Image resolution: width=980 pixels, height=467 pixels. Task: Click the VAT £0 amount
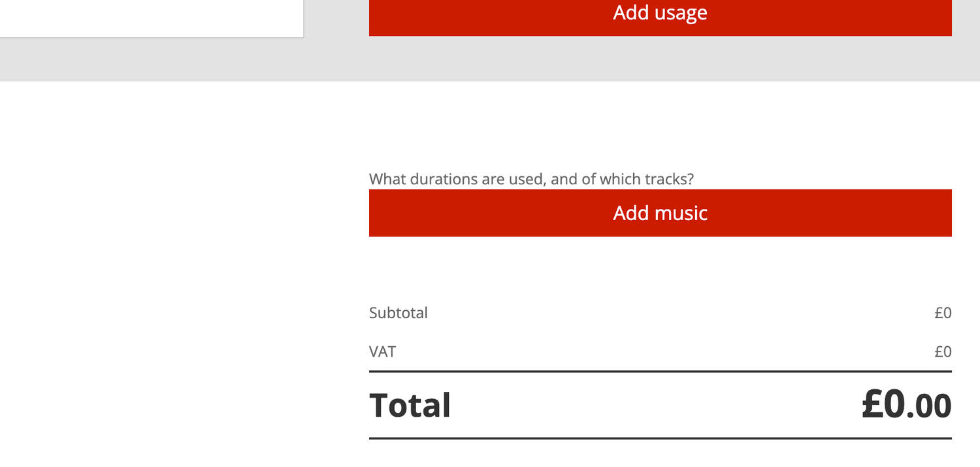pyautogui.click(x=942, y=352)
